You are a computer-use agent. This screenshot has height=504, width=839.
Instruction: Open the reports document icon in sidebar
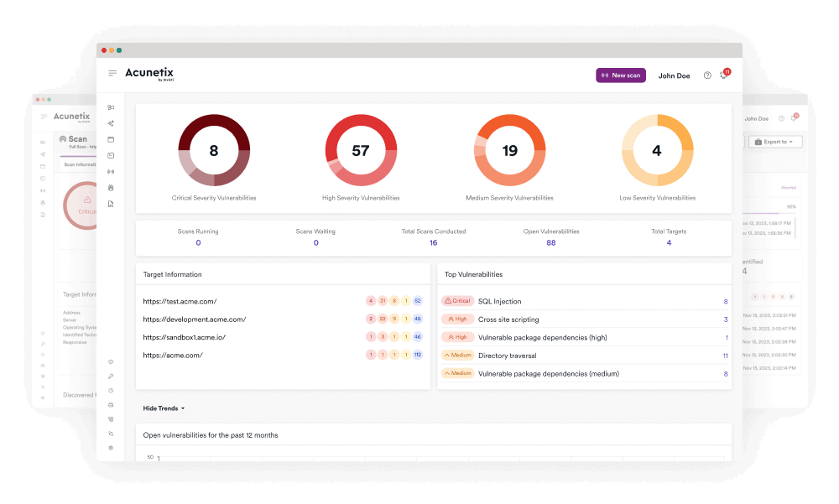click(111, 204)
